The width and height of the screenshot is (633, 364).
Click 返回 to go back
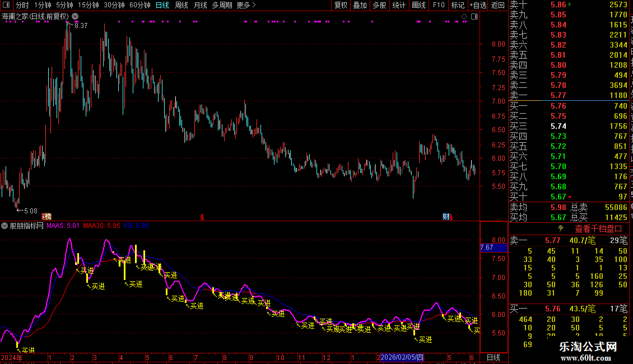[498, 5]
